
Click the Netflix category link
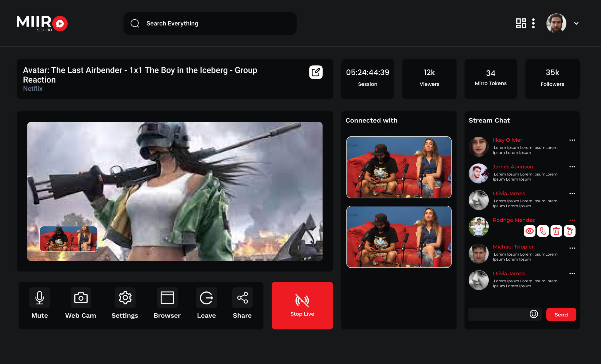pos(33,89)
